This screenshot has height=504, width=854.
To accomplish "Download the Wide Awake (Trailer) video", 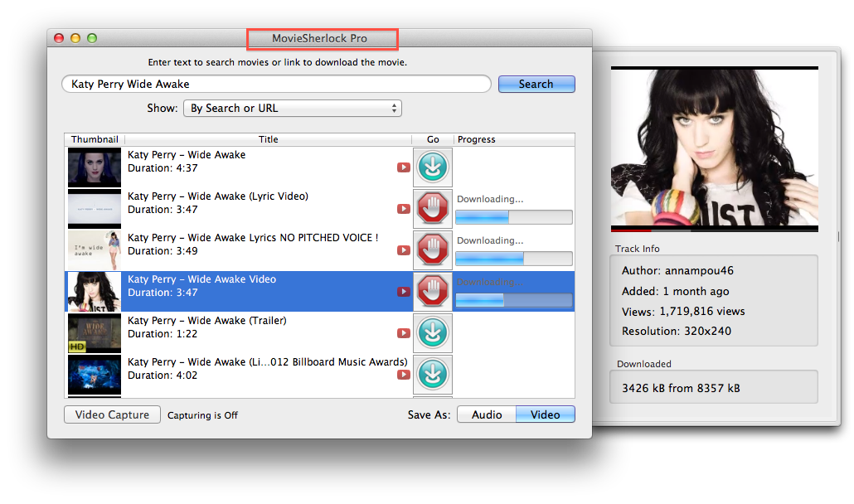I will [x=433, y=332].
